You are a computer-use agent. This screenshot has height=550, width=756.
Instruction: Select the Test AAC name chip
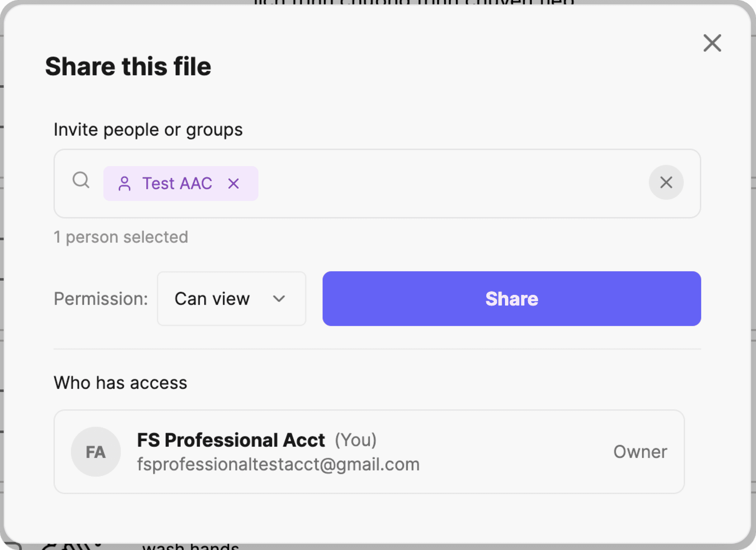coord(177,184)
